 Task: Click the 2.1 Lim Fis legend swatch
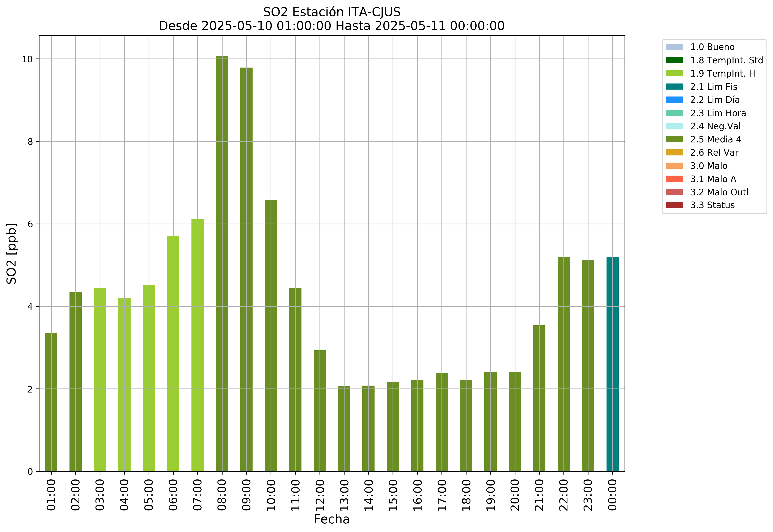coord(674,87)
